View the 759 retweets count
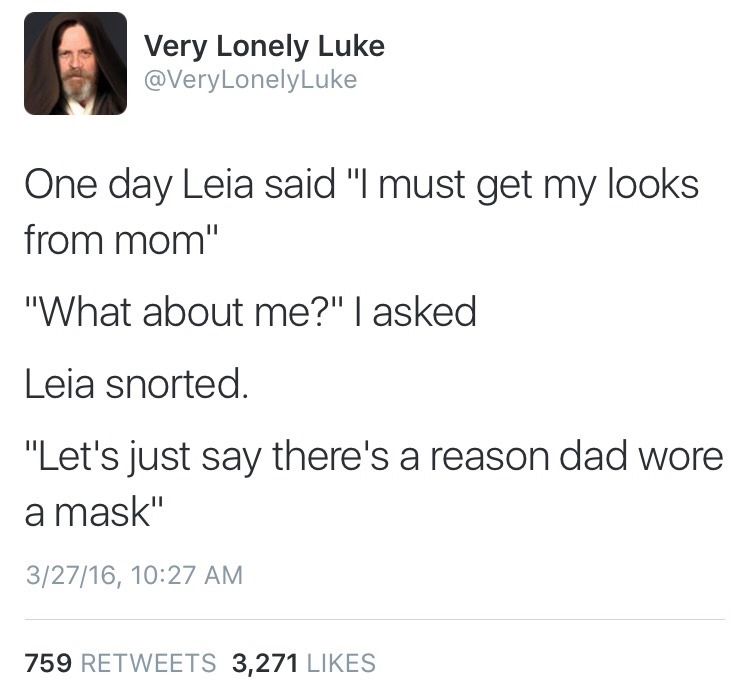 (48, 663)
